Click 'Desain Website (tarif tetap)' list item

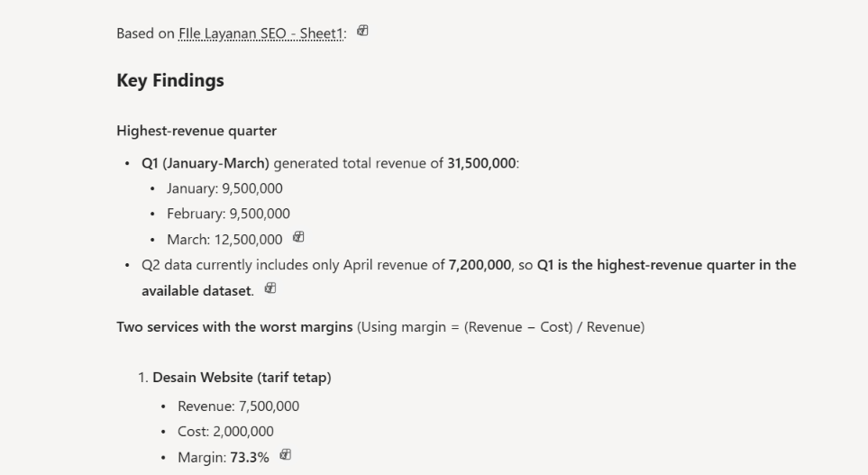pyautogui.click(x=242, y=378)
